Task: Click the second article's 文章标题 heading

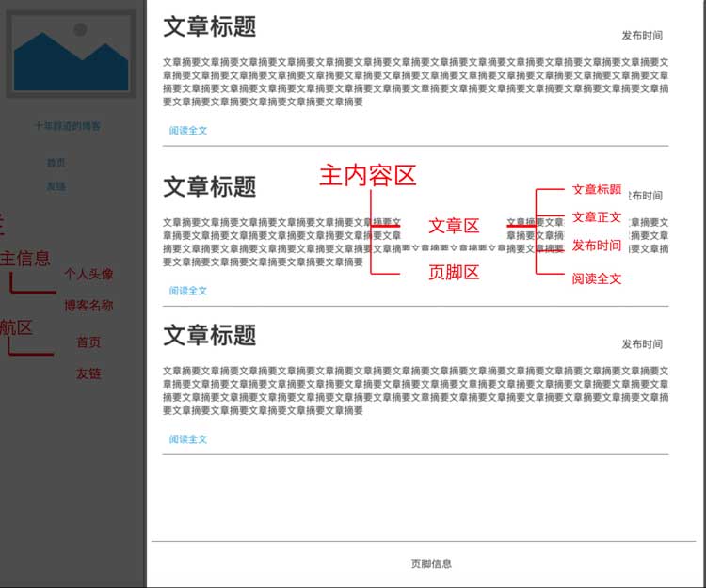Action: point(209,186)
